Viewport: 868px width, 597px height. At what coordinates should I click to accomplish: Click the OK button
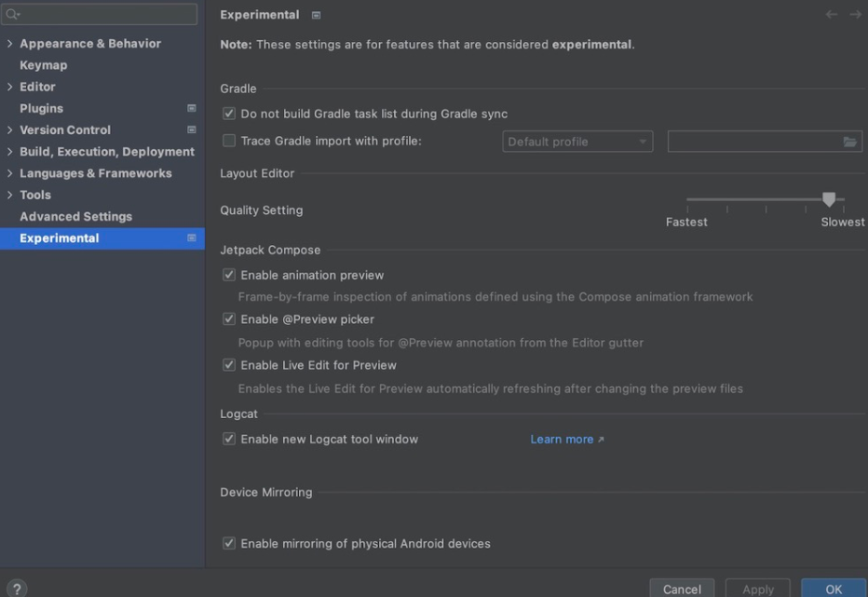point(834,590)
